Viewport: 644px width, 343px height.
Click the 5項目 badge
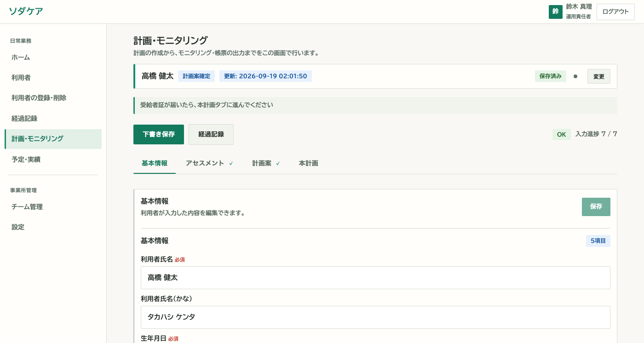pyautogui.click(x=598, y=241)
